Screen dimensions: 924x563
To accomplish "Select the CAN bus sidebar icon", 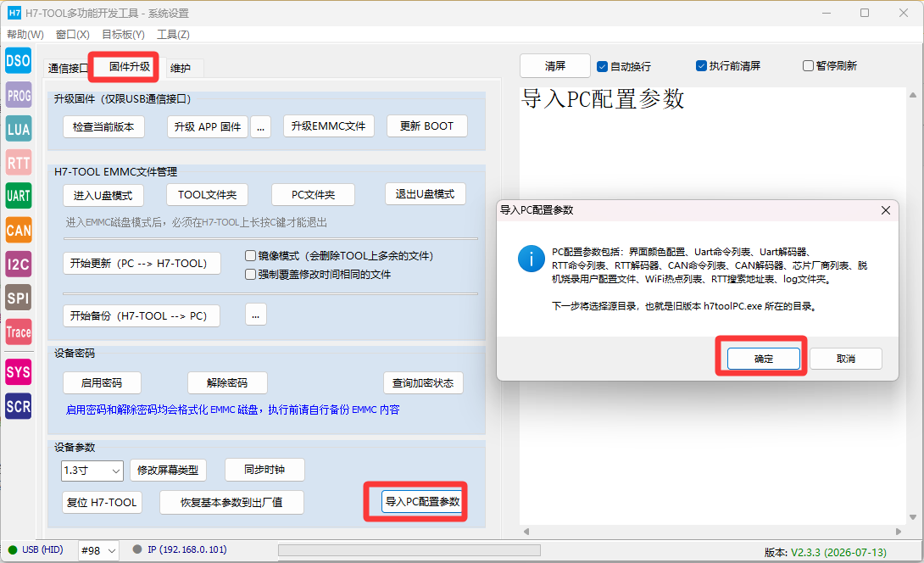I will [19, 230].
